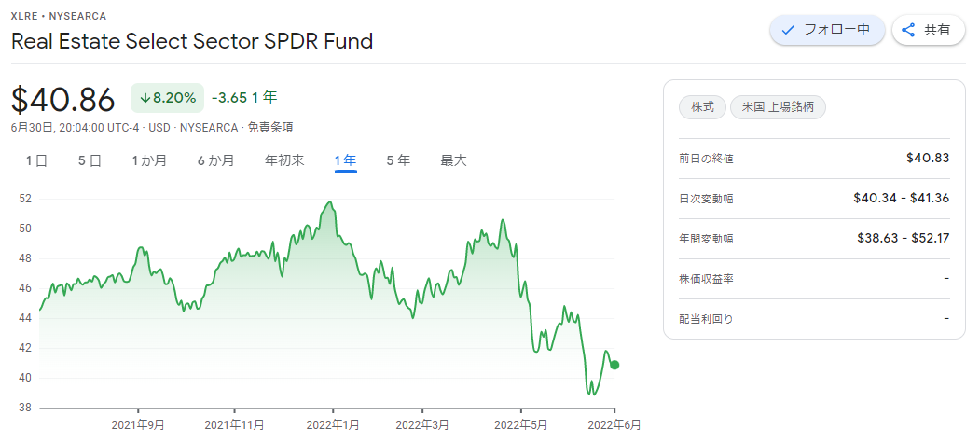
Task: Open the 共有 share button
Action: pos(928,30)
